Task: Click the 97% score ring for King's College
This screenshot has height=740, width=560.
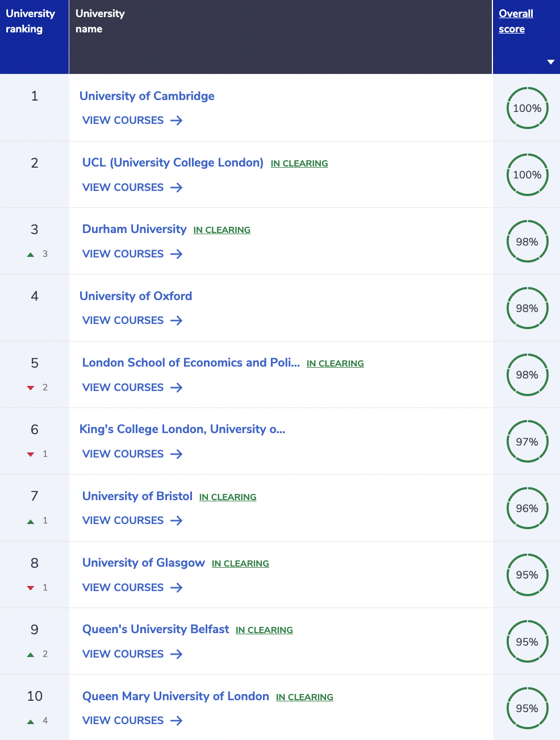Action: 527,442
